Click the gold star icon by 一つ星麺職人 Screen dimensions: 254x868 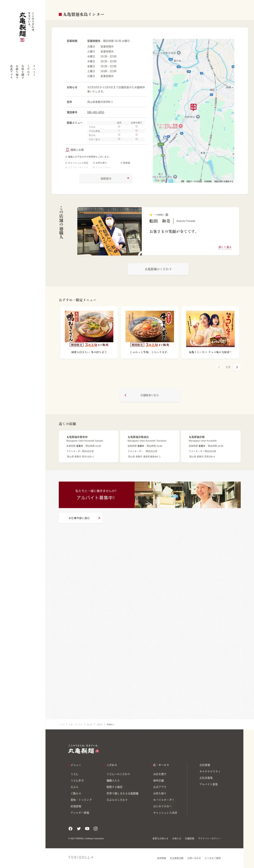point(151,215)
